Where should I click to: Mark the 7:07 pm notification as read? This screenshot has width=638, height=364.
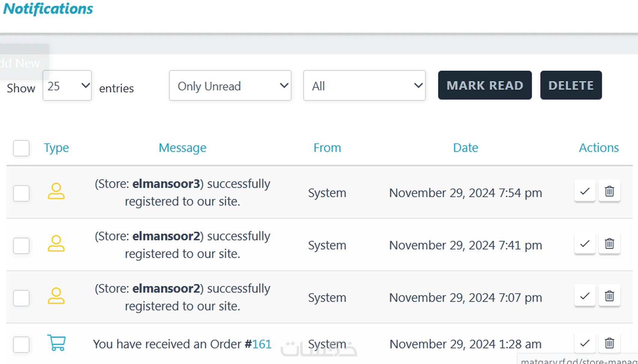585,296
